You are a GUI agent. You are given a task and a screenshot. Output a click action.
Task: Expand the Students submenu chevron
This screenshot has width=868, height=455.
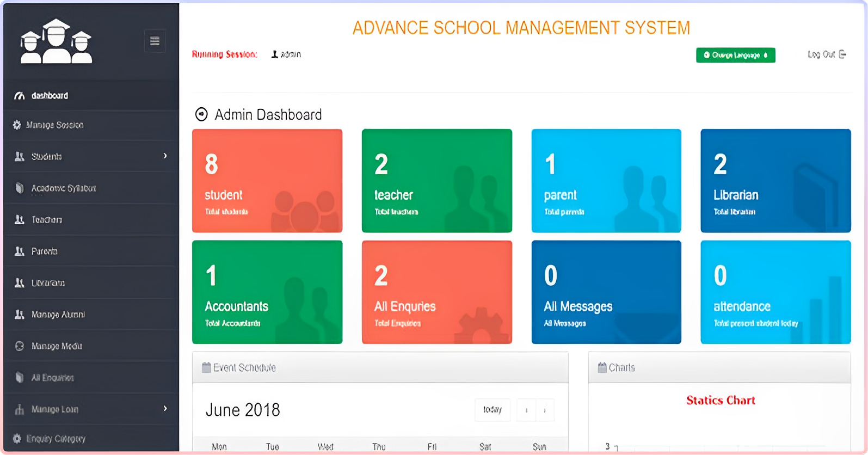[165, 156]
